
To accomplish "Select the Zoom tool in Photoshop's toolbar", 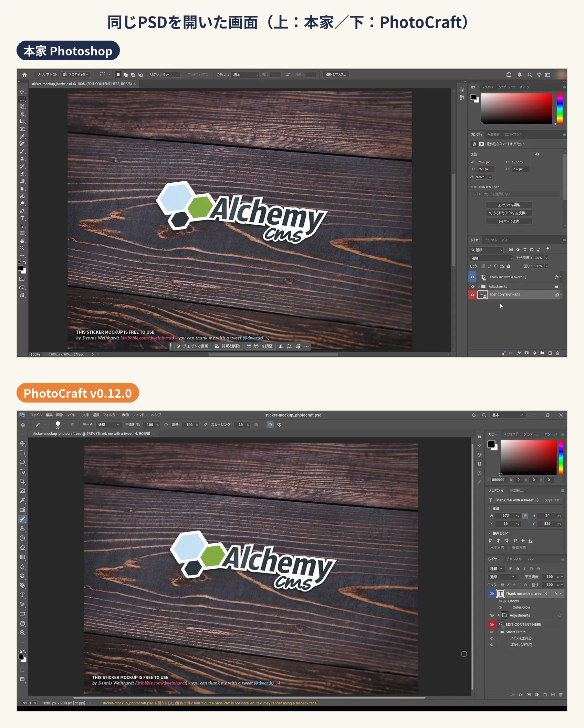I will coord(22,248).
